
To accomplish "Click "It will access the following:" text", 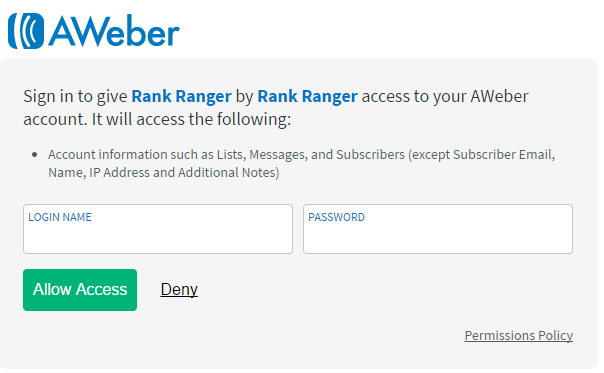I will (191, 119).
